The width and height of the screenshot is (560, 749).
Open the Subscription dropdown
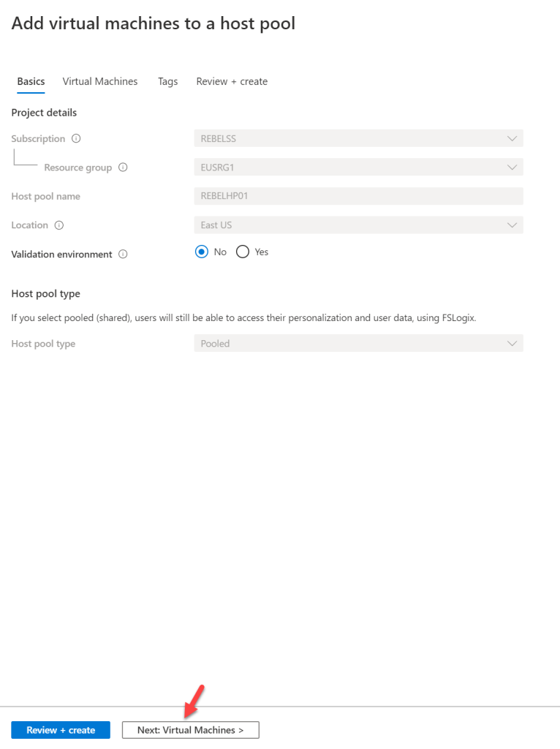(358, 138)
